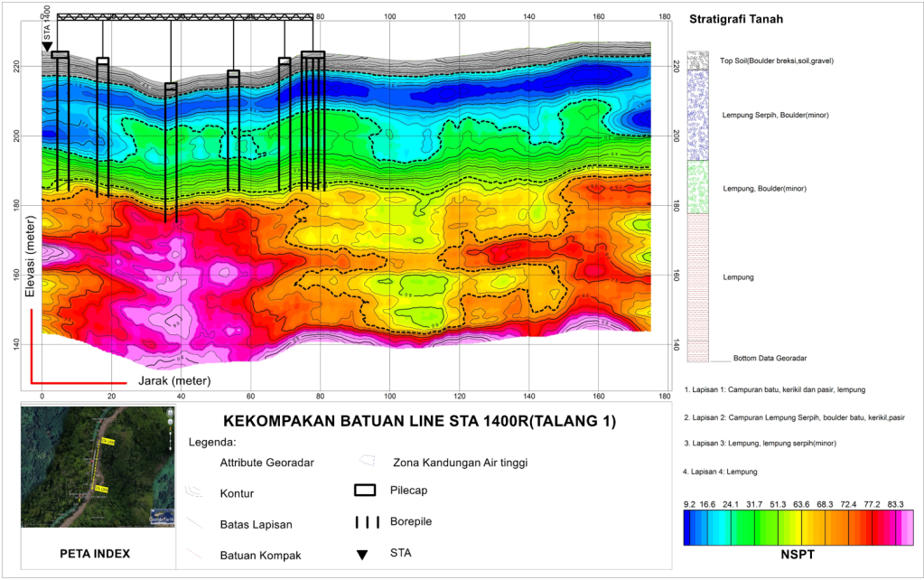The height and width of the screenshot is (580, 924).
Task: Click the Borepile three-bar symbol in the legend
Action: (x=365, y=522)
